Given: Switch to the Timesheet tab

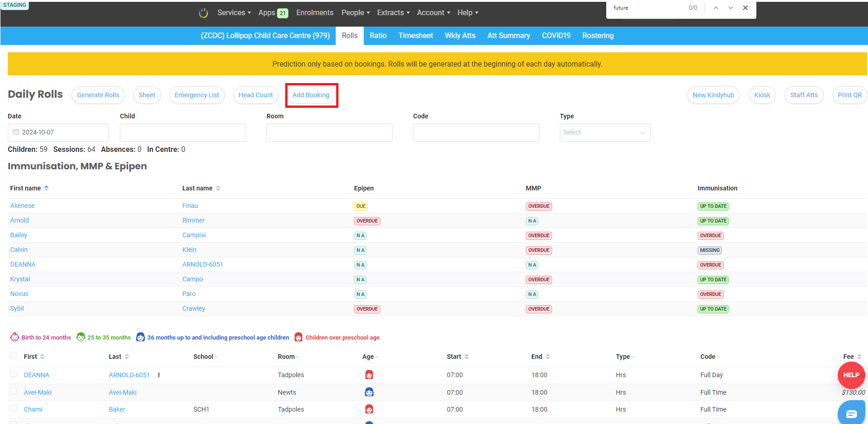Looking at the screenshot, I should click(416, 36).
